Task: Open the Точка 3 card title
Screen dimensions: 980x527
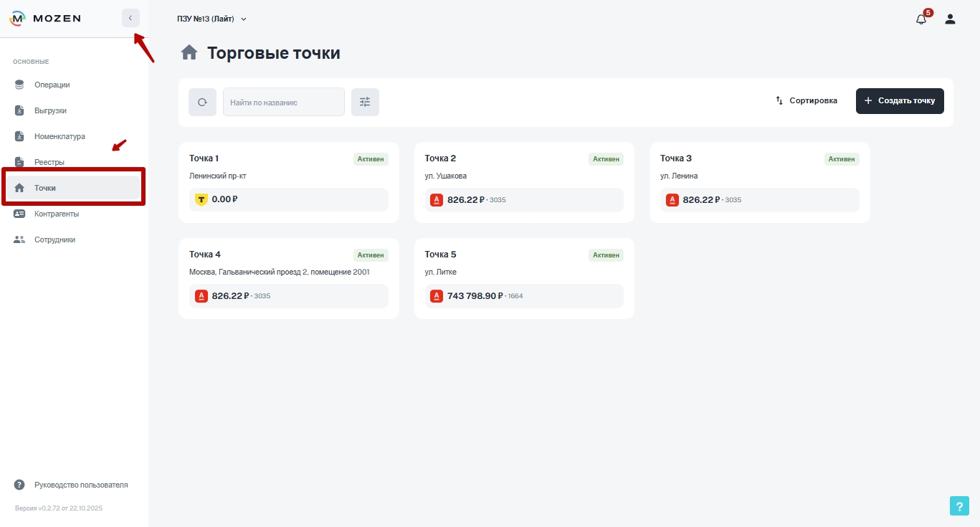Action: tap(676, 158)
